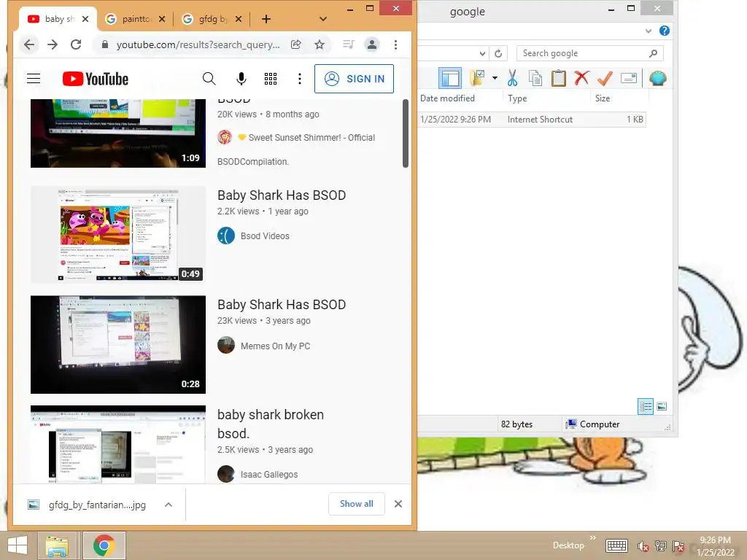Viewport: 747px width, 560px height.
Task: Switch to the 'baby sh' YouTube tab
Action: (x=59, y=19)
